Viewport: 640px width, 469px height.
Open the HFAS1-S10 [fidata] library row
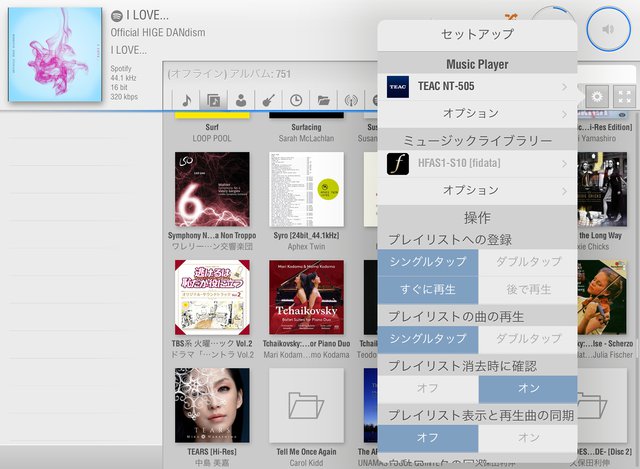coord(477,163)
